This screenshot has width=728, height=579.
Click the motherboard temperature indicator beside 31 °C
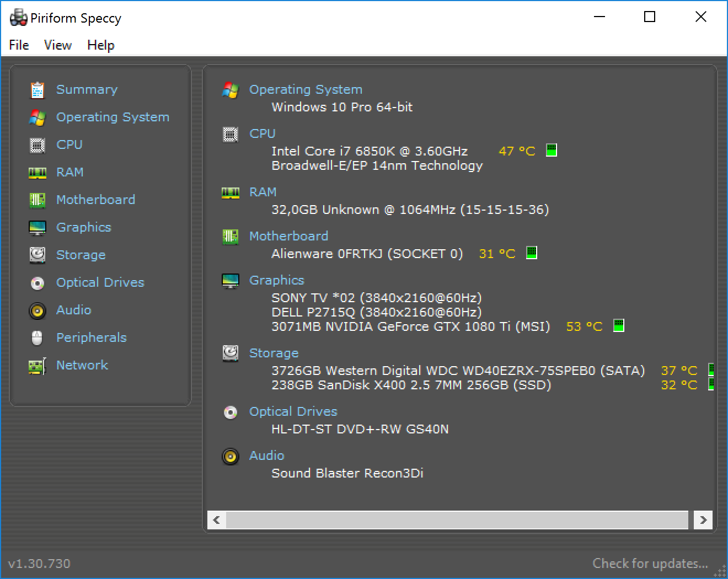point(532,253)
